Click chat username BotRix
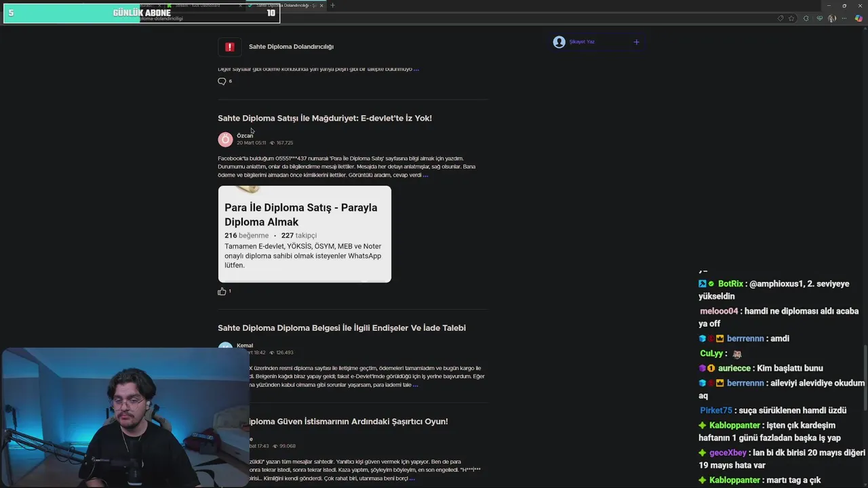The image size is (868, 488). click(x=731, y=284)
